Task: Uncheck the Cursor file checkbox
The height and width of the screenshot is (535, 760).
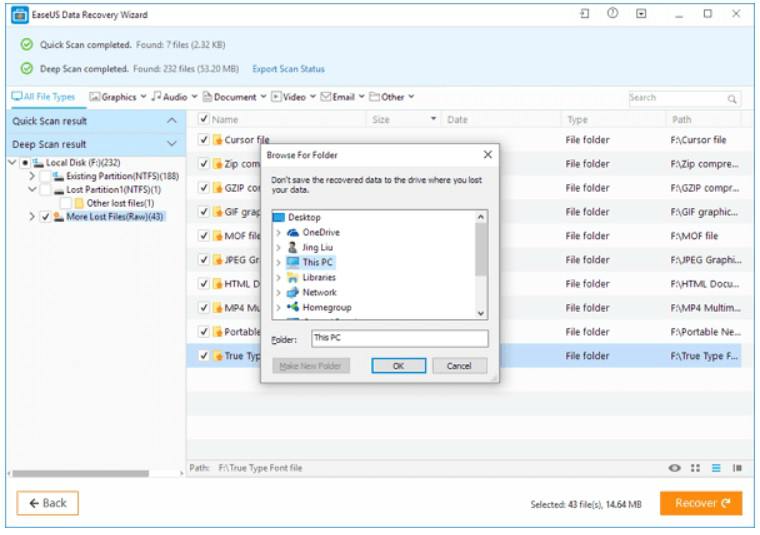Action: click(204, 140)
